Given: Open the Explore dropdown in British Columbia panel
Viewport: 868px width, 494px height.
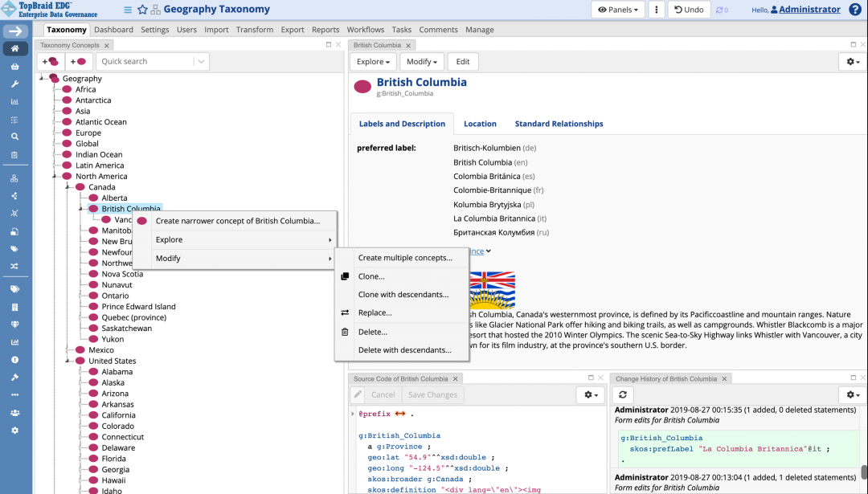Looking at the screenshot, I should pyautogui.click(x=373, y=61).
